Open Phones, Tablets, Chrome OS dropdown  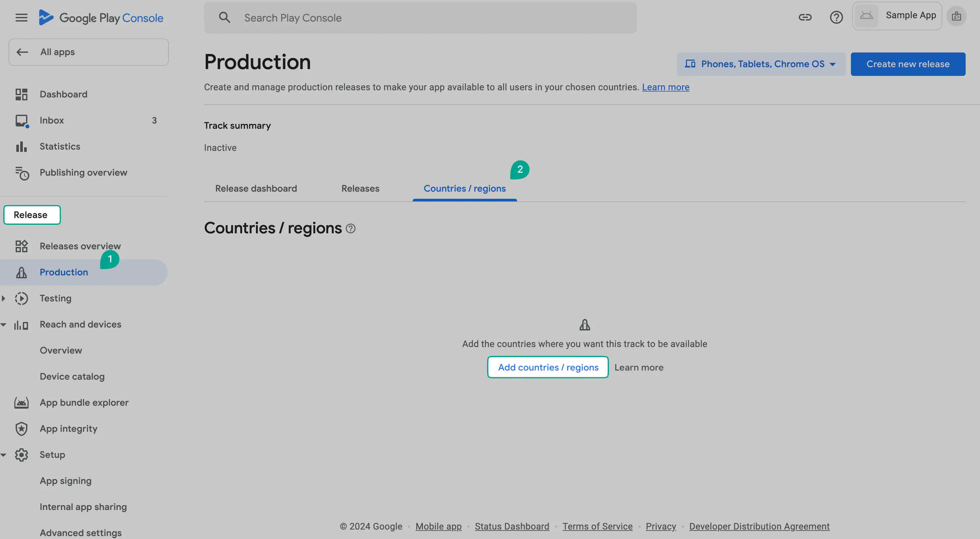761,64
